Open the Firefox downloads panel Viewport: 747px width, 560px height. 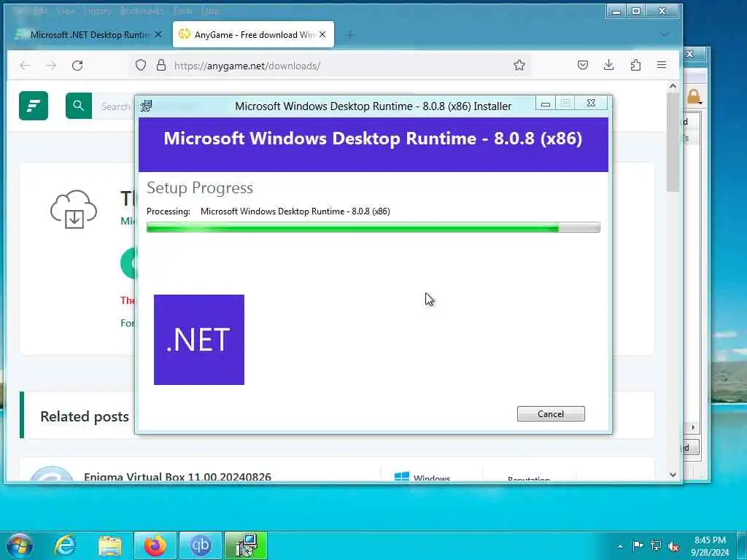[x=609, y=65]
